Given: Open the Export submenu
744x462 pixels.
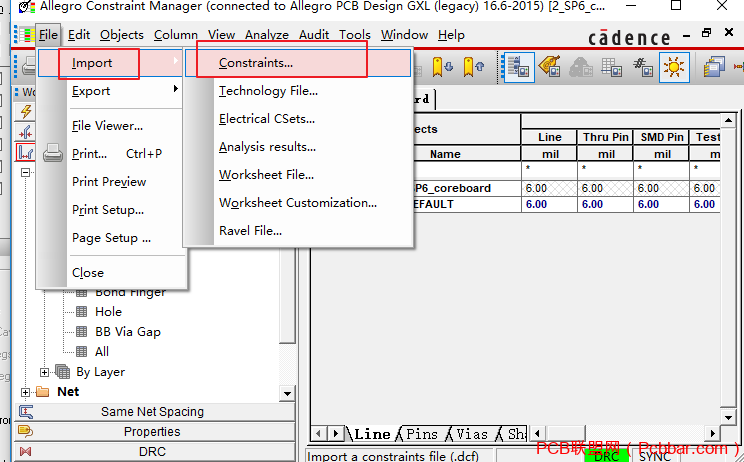Looking at the screenshot, I should [x=110, y=91].
